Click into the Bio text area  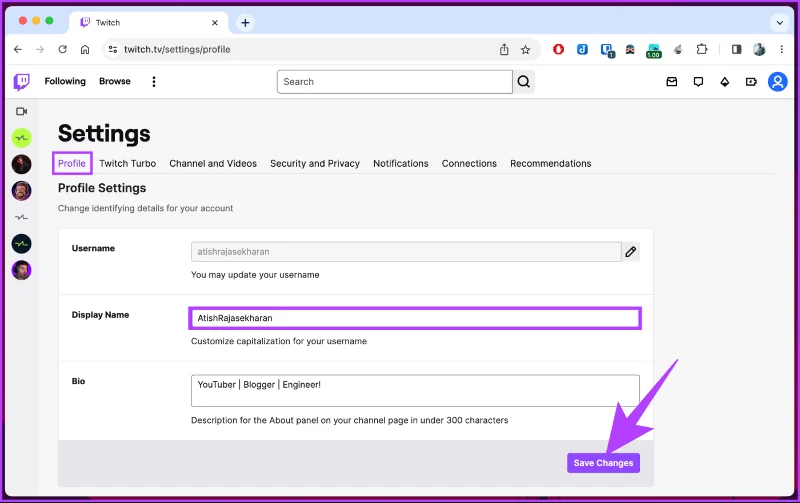point(415,390)
